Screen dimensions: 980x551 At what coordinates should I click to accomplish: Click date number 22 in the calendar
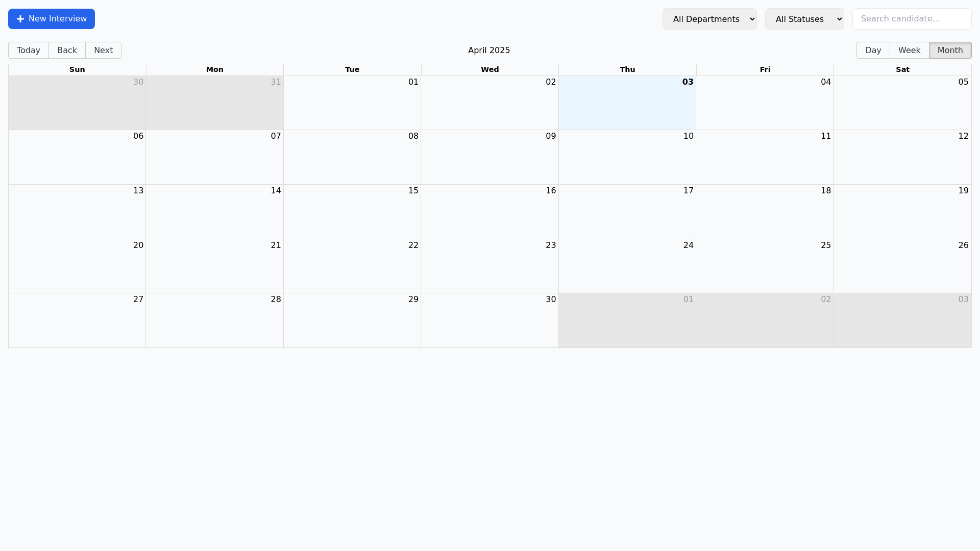[413, 245]
